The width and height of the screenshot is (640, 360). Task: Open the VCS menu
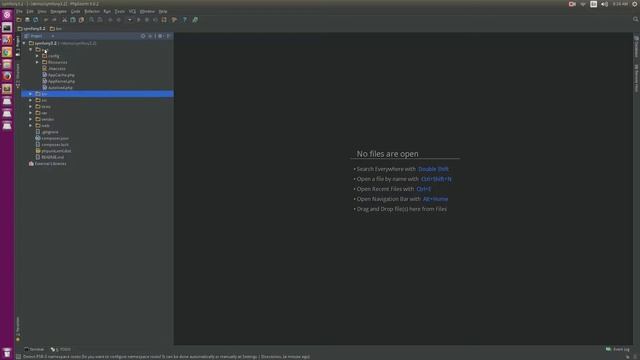click(132, 11)
